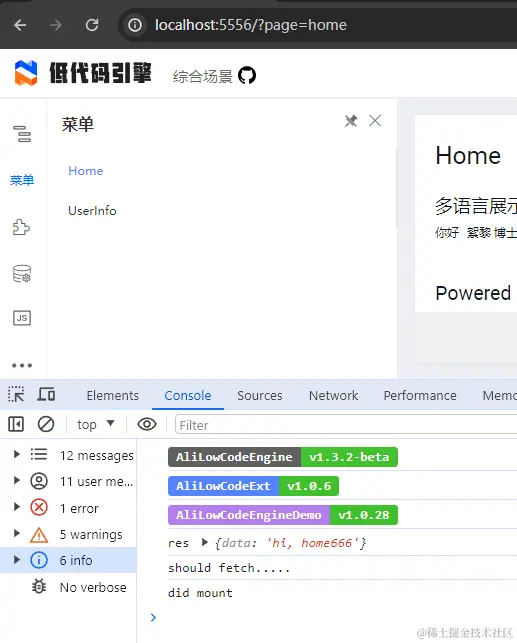This screenshot has height=643, width=517.
Task: Activate the DevTools inspect element tool
Action: pyautogui.click(x=16, y=394)
